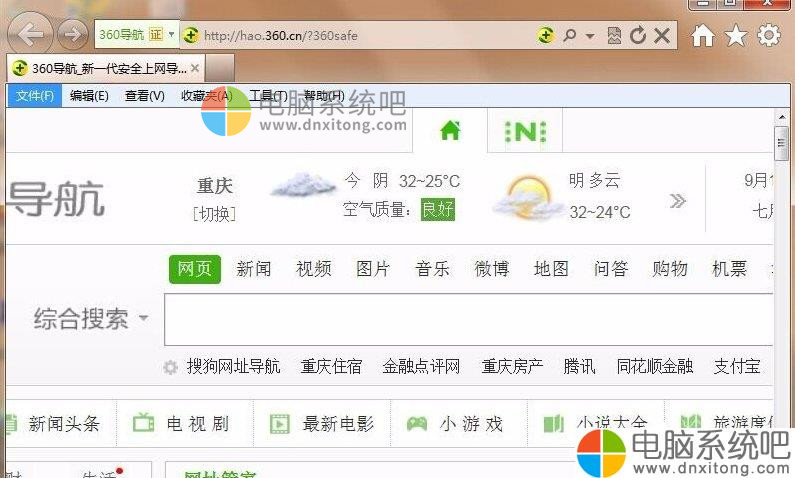Screen dimensions: 795x478
Task: Click the green home icon on page
Action: 450,131
